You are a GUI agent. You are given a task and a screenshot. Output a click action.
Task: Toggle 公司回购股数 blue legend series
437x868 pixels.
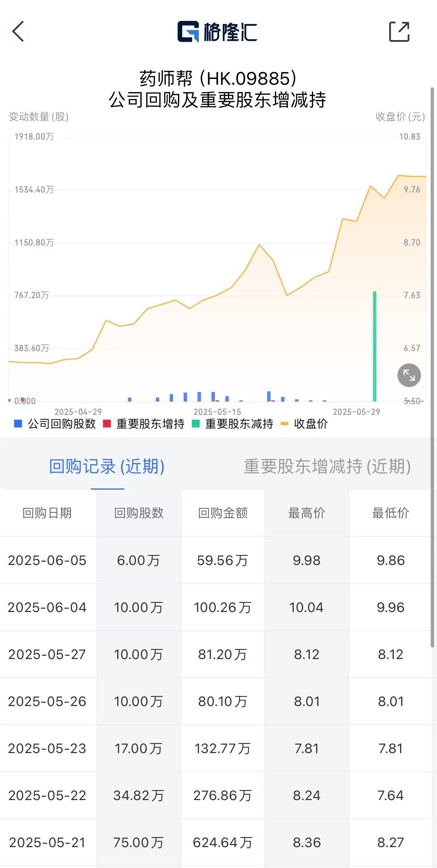(x=55, y=424)
